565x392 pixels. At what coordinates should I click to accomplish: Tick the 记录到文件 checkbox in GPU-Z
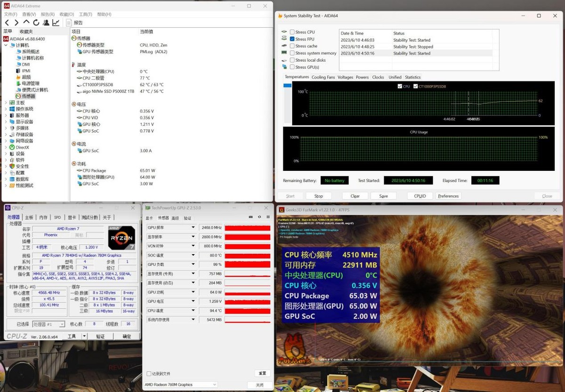(x=149, y=374)
